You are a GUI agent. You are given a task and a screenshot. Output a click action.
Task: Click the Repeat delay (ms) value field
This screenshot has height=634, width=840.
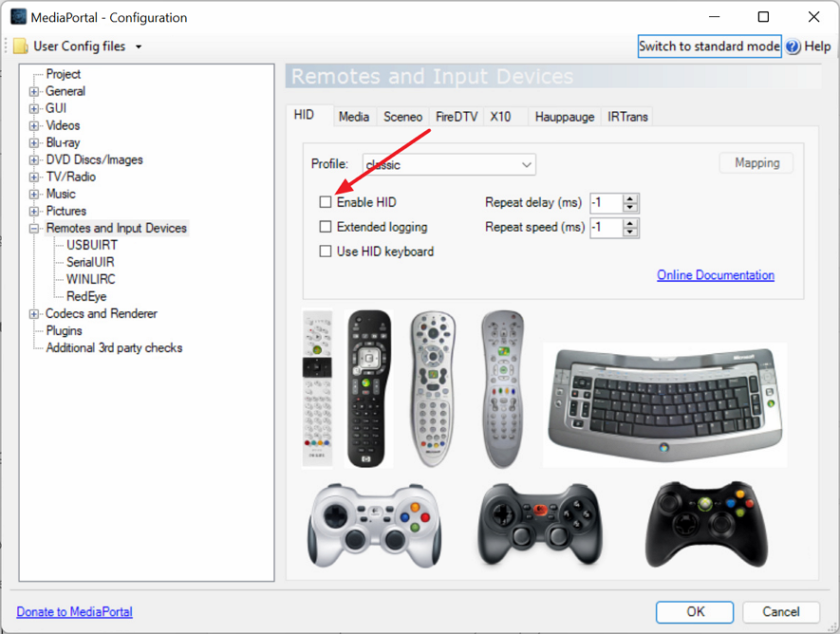(607, 203)
